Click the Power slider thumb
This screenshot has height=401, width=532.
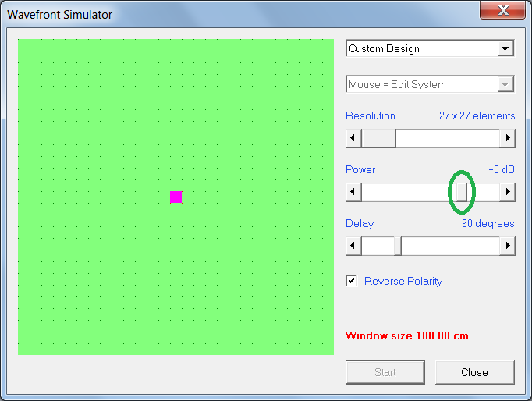click(462, 192)
